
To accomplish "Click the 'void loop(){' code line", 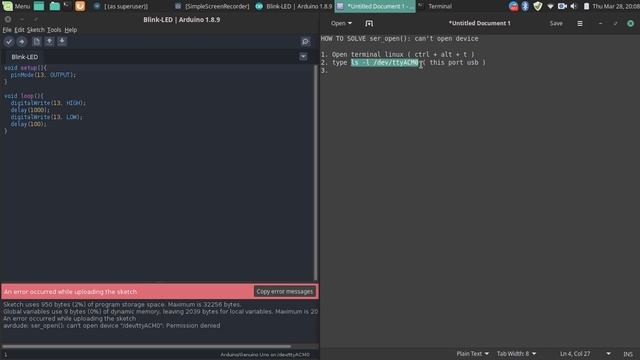I will coord(24,96).
